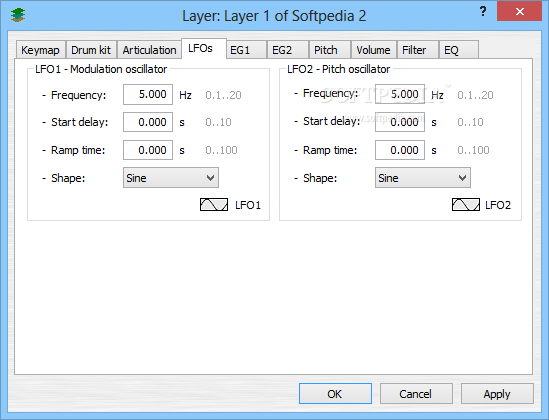Open the Drum kit tab
Image resolution: width=549 pixels, height=420 pixels.
[91, 50]
